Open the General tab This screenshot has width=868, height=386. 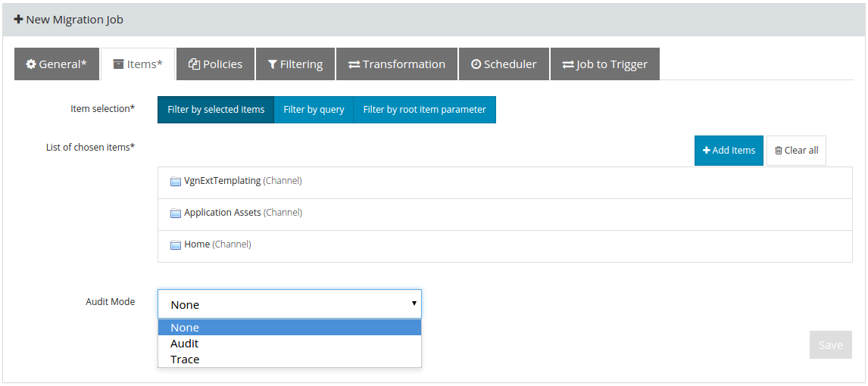[57, 64]
